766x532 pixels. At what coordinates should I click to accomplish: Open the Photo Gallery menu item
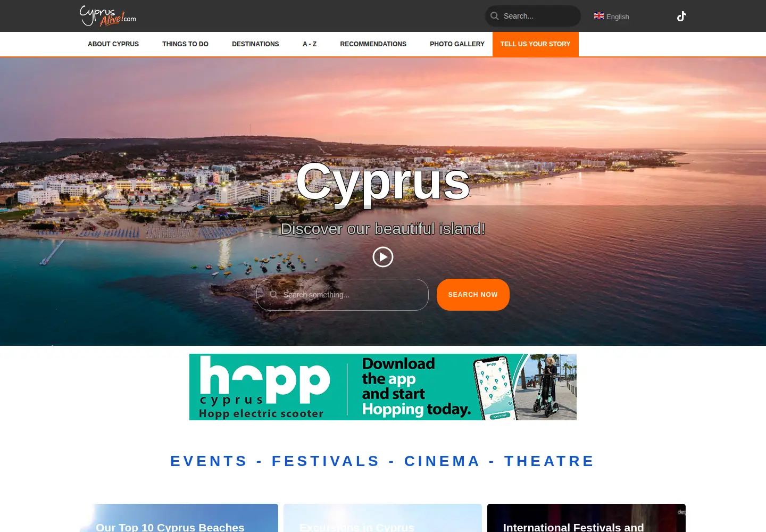[457, 44]
